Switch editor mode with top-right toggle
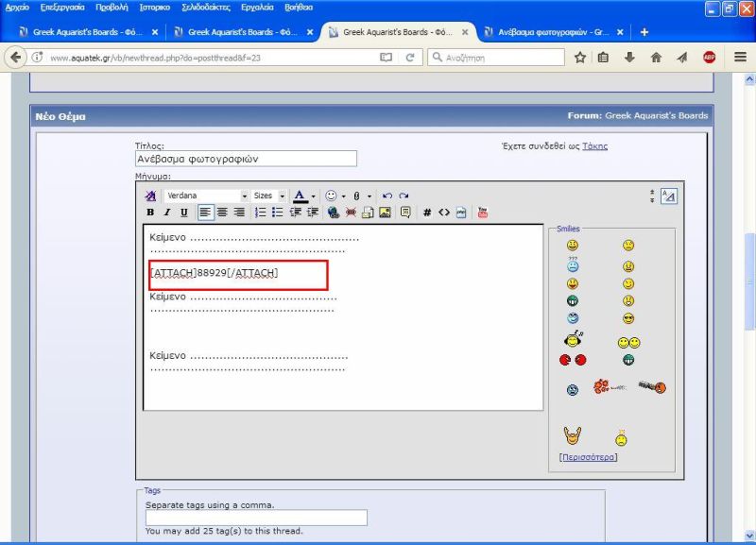The width and height of the screenshot is (756, 545). click(x=668, y=196)
